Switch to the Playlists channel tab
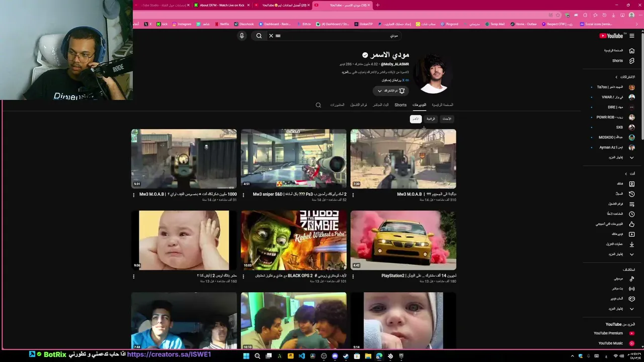 (x=359, y=105)
